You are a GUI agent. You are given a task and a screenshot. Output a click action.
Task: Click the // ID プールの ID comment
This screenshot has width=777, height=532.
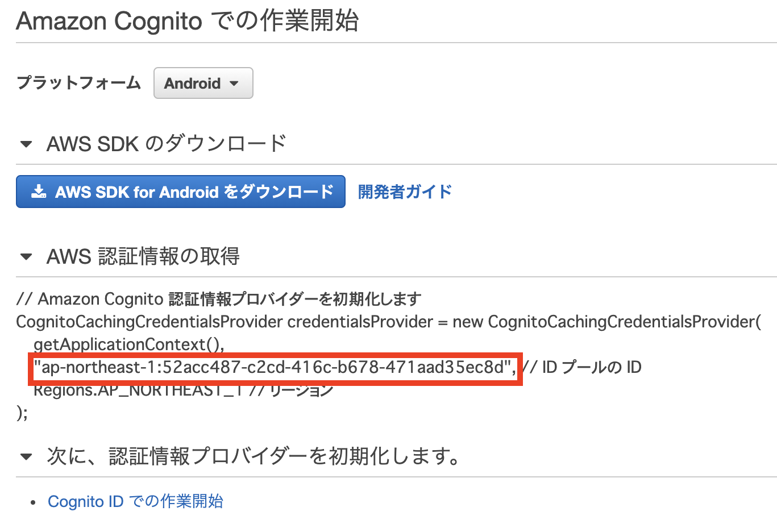tap(583, 368)
